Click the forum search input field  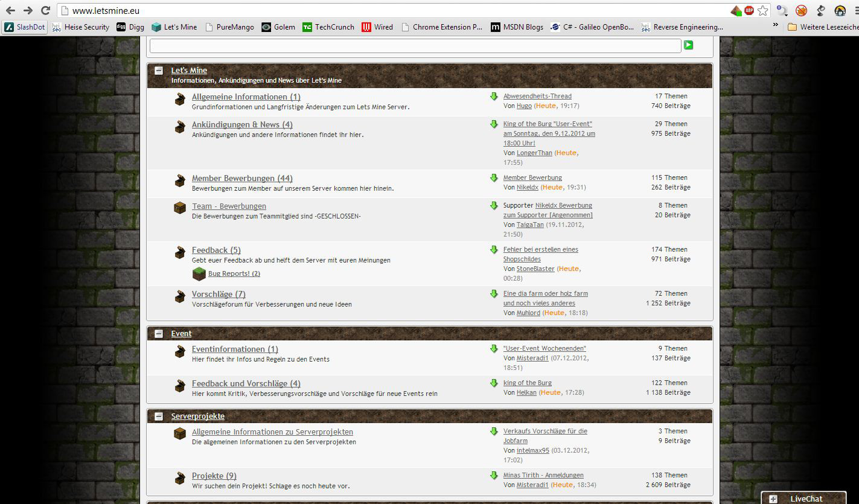[415, 46]
